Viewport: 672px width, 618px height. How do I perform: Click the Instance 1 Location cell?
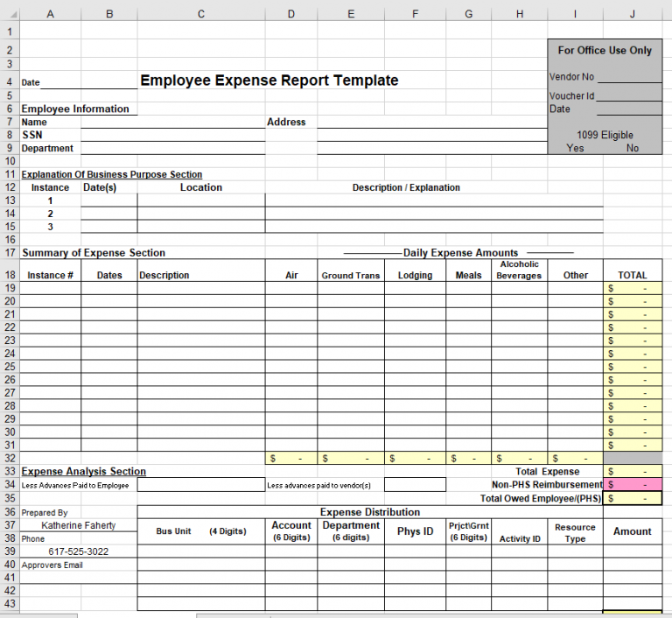tap(201, 200)
